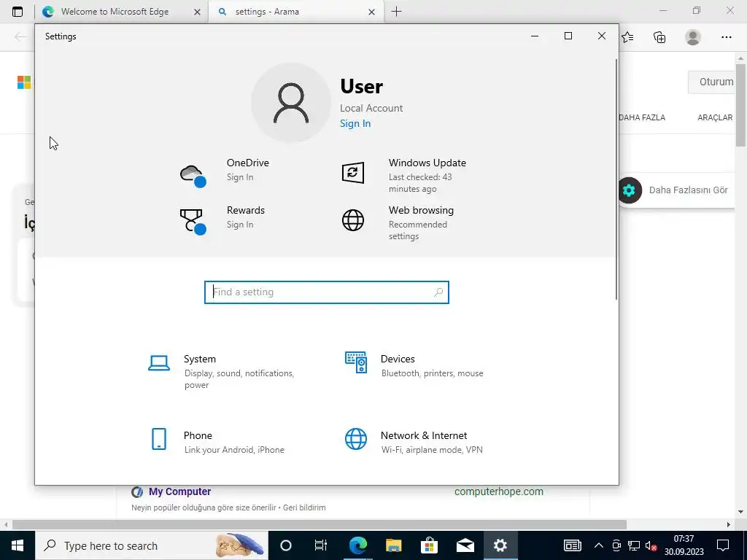This screenshot has width=747, height=560.
Task: Open the DAHA FAZLA menu on Bing page
Action: pyautogui.click(x=642, y=117)
